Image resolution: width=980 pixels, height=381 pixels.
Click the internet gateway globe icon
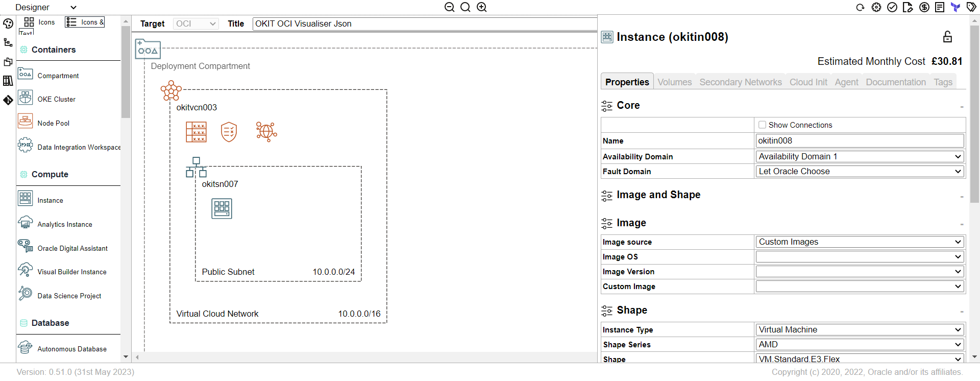click(x=266, y=132)
